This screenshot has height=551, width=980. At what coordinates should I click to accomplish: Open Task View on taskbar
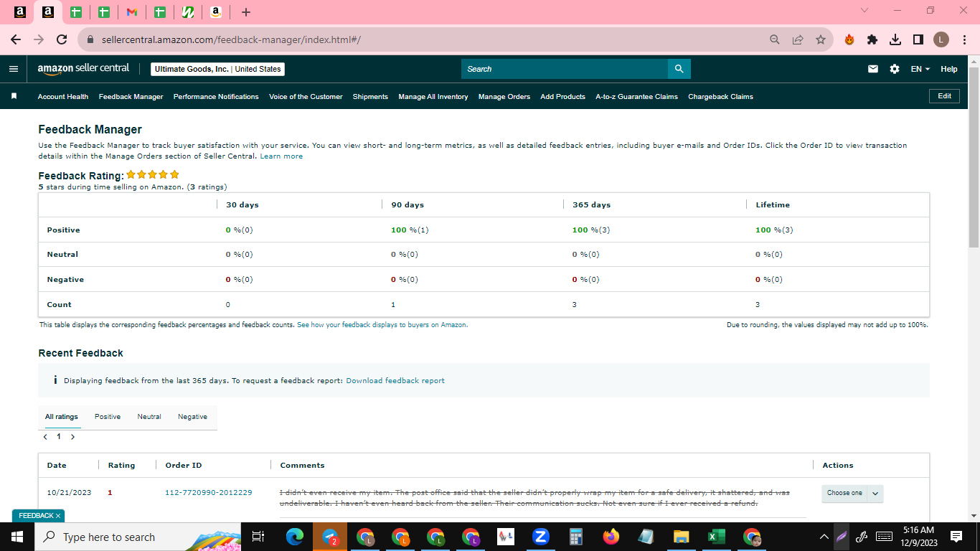[258, 537]
